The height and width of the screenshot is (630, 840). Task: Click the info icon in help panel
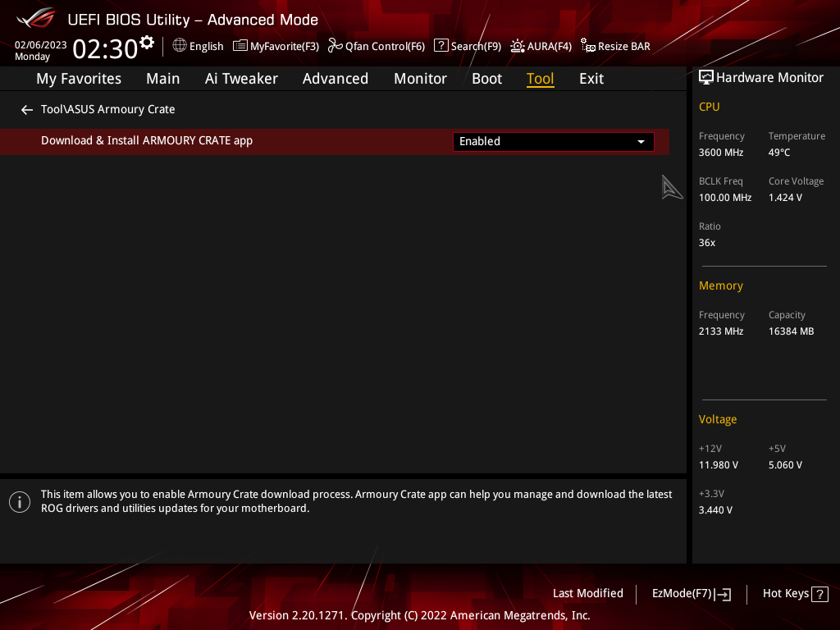pos(20,502)
